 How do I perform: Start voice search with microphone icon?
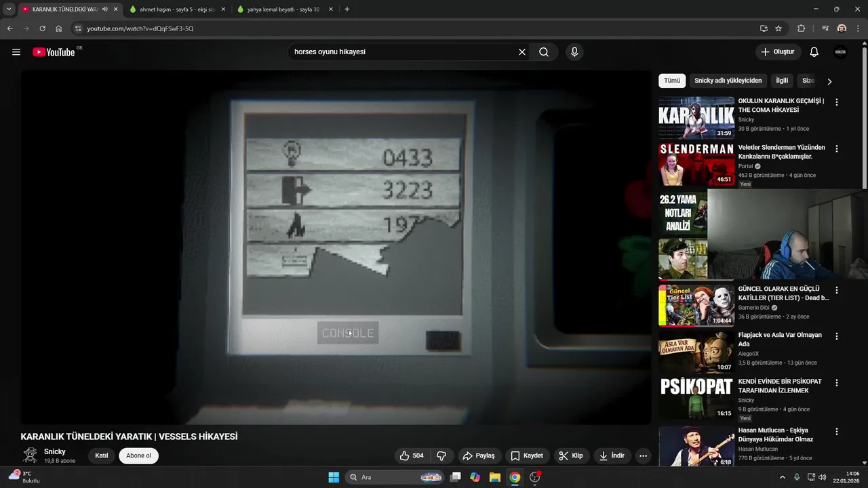point(574,52)
